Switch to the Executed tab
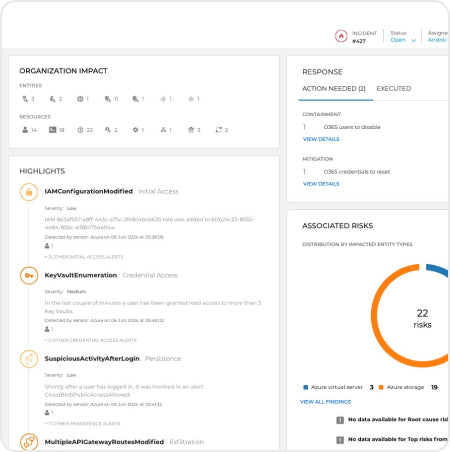 (394, 89)
